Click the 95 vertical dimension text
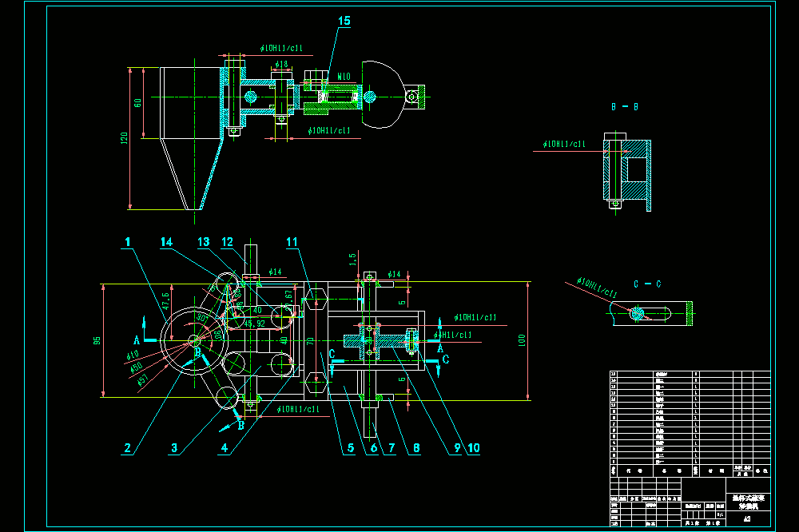 [x=97, y=340]
